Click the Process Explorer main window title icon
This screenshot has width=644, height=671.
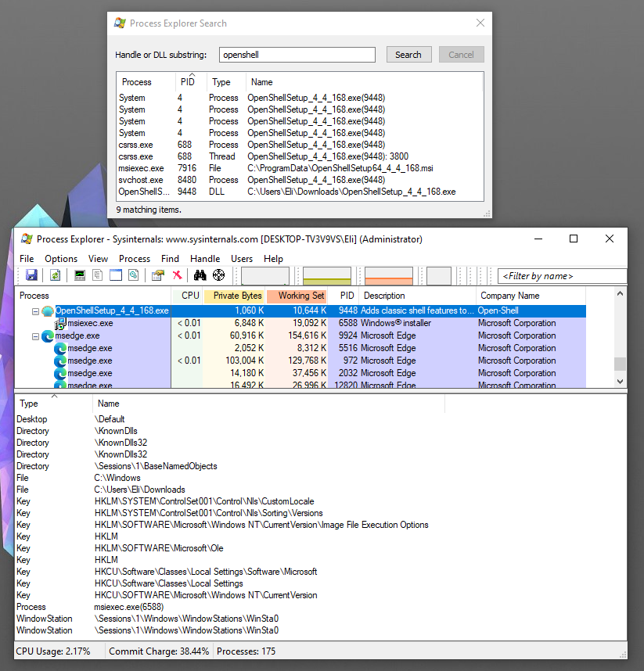[27, 239]
